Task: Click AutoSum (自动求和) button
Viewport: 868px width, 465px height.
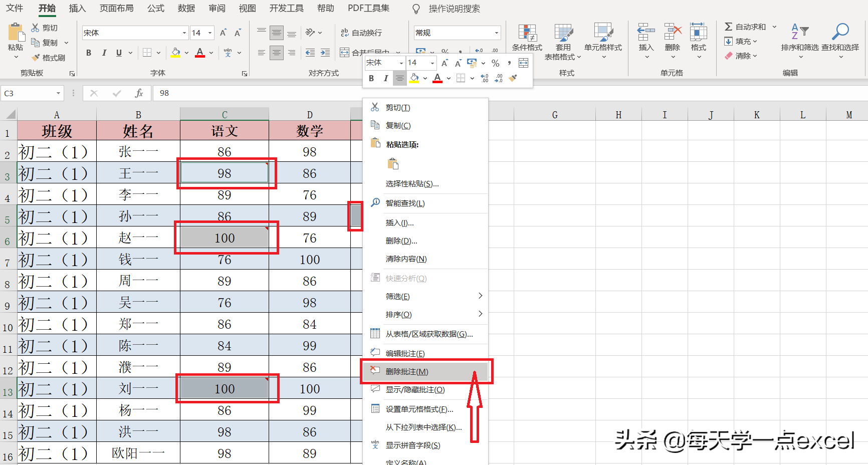Action: click(745, 27)
